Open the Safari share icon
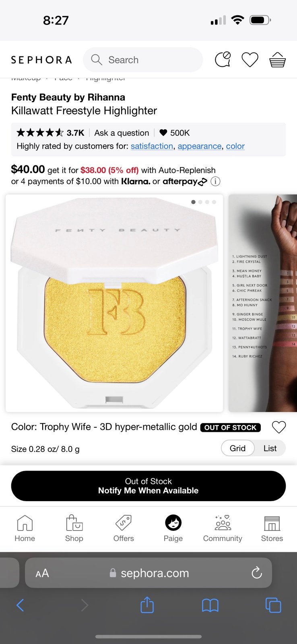This screenshot has height=644, width=297. 147,605
